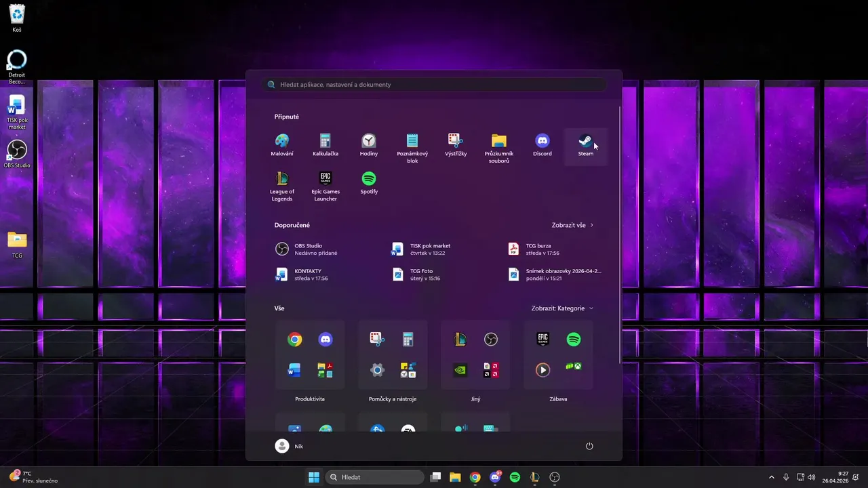Expand grouped apps in Zábava folder

click(574, 367)
